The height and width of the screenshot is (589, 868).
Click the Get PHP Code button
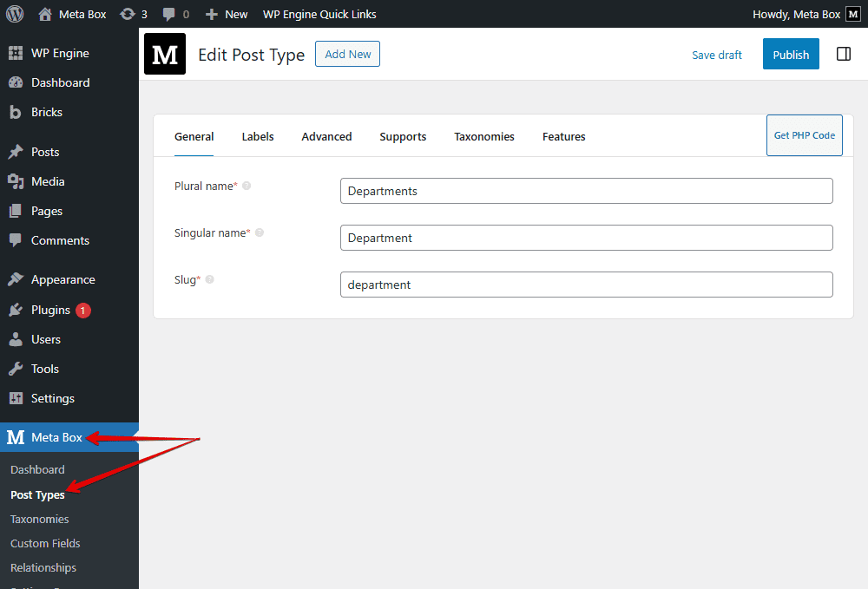coord(804,134)
